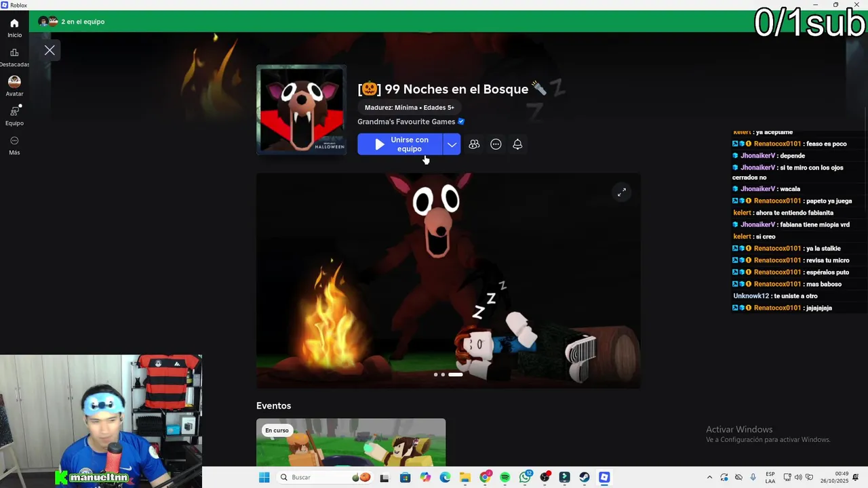Image resolution: width=868 pixels, height=488 pixels.
Task: Close the game details overlay with X
Action: coord(50,50)
